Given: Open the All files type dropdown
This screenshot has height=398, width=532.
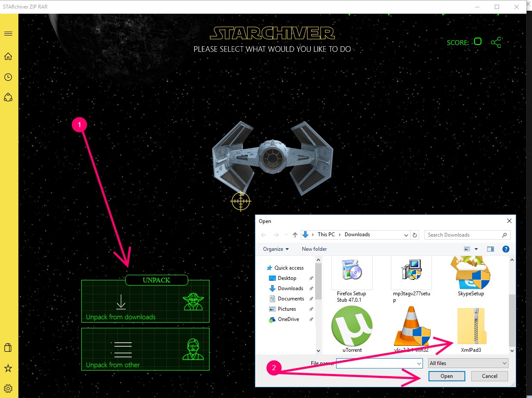Looking at the screenshot, I should click(468, 363).
